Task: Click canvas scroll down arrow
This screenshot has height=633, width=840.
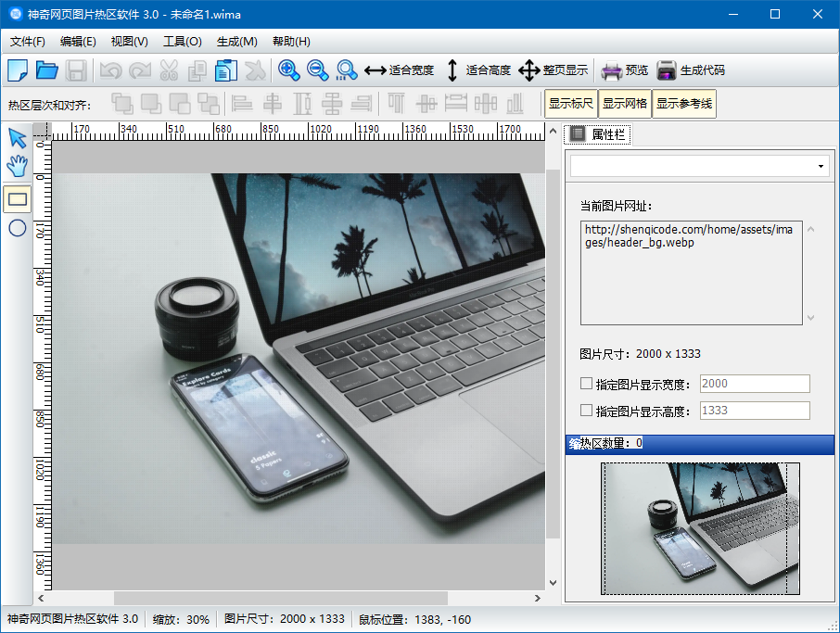Action: [553, 583]
